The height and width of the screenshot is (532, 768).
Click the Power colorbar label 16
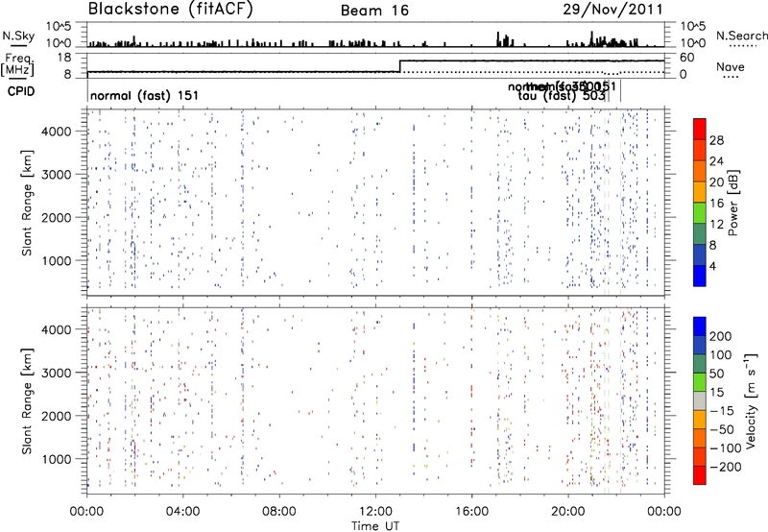click(x=716, y=204)
